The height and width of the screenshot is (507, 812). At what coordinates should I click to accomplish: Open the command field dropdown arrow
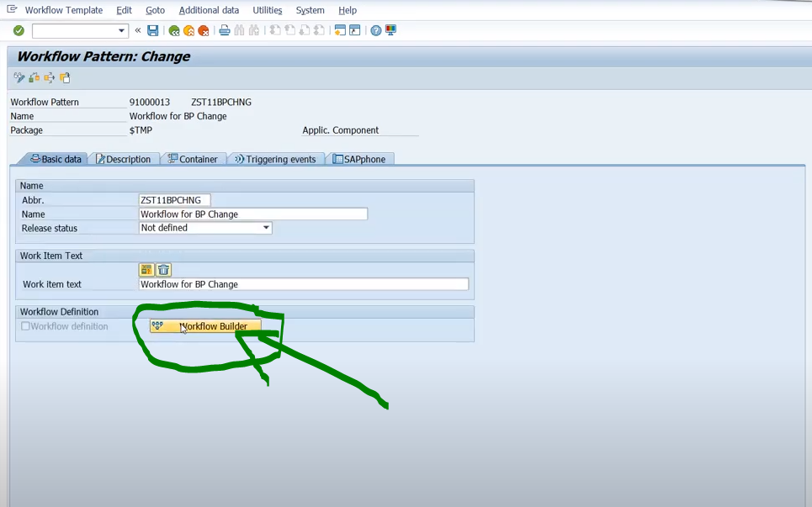point(121,30)
